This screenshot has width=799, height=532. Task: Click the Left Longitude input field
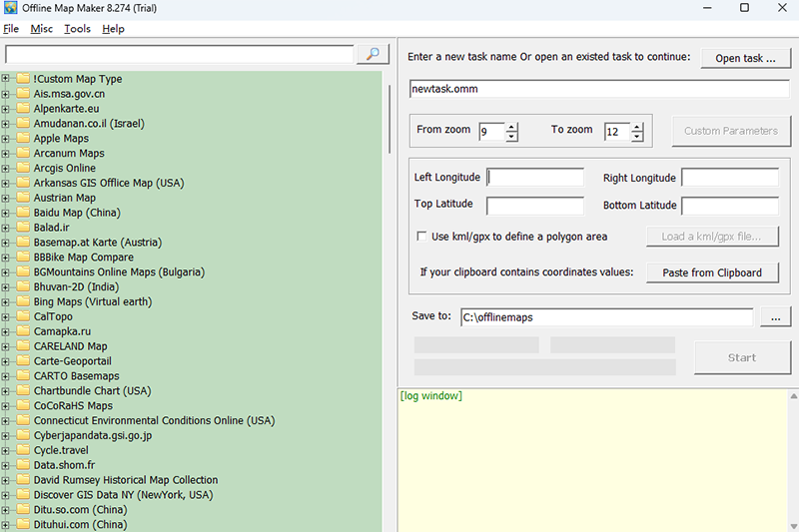(535, 178)
